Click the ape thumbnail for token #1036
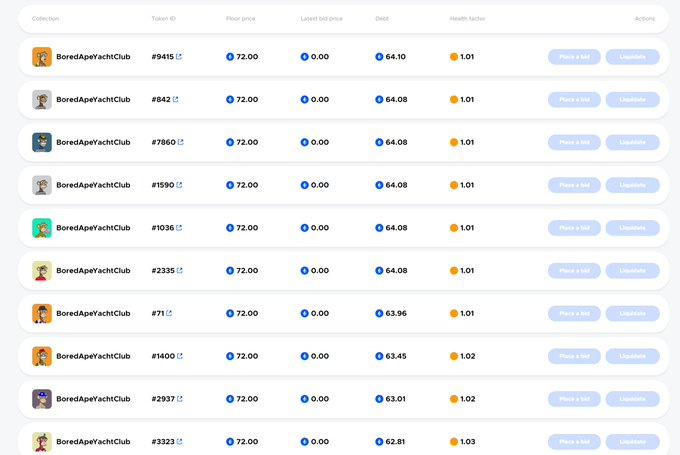 tap(42, 228)
